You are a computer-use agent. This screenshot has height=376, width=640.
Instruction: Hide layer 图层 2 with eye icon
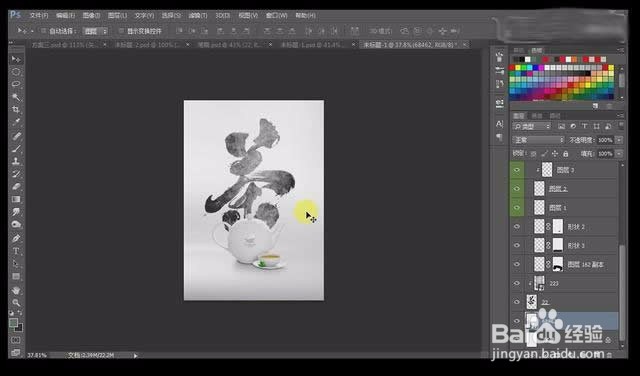coord(517,189)
